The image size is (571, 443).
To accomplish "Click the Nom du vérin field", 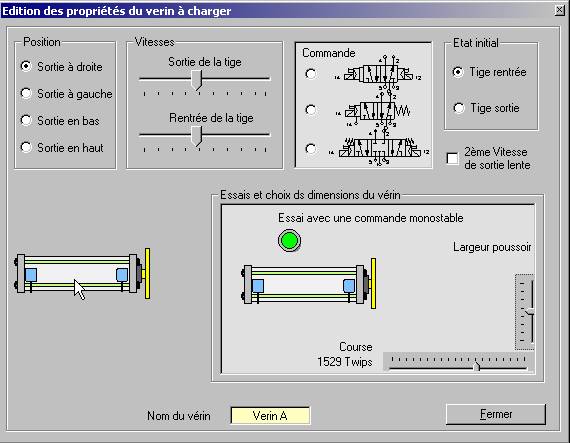I will click(x=270, y=416).
